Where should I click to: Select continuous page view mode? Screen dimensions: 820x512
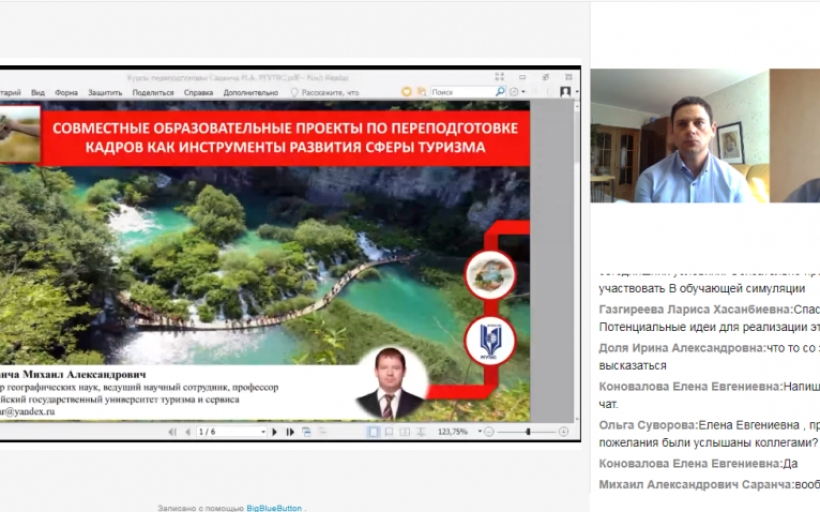tap(389, 432)
